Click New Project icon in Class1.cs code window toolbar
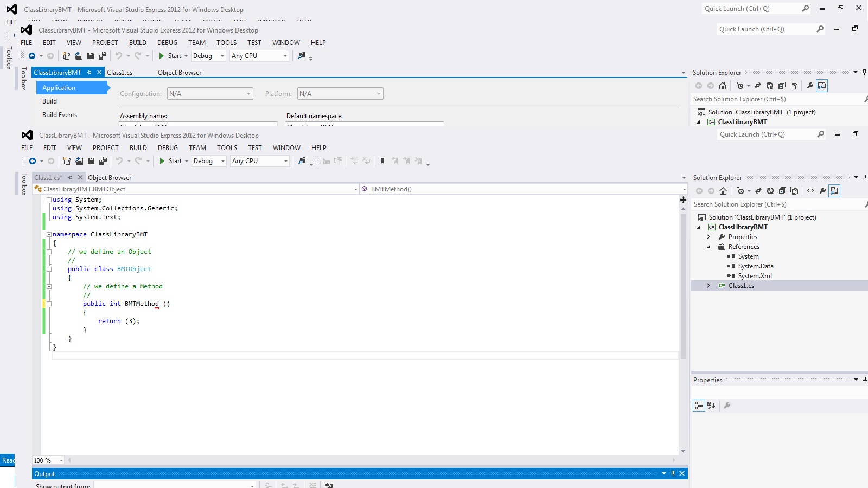This screenshot has height=488, width=868. click(x=67, y=161)
